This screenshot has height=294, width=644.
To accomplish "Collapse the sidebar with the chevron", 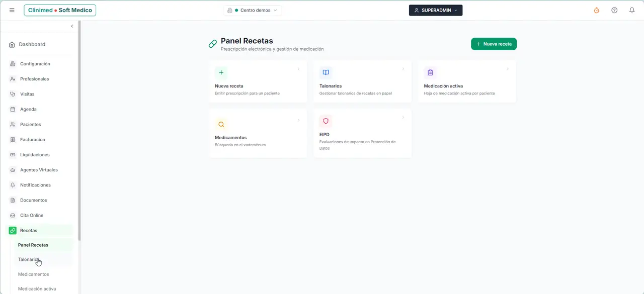I will (x=72, y=26).
